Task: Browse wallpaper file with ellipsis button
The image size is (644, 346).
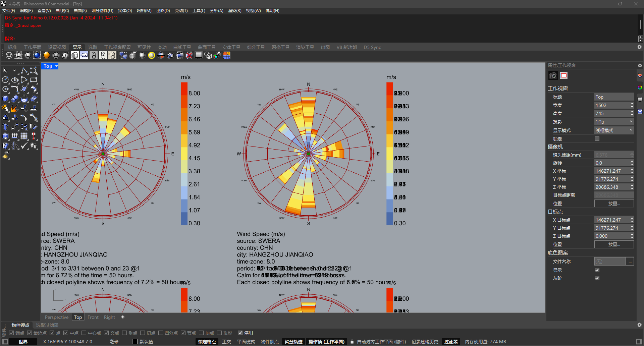Action: (630, 262)
